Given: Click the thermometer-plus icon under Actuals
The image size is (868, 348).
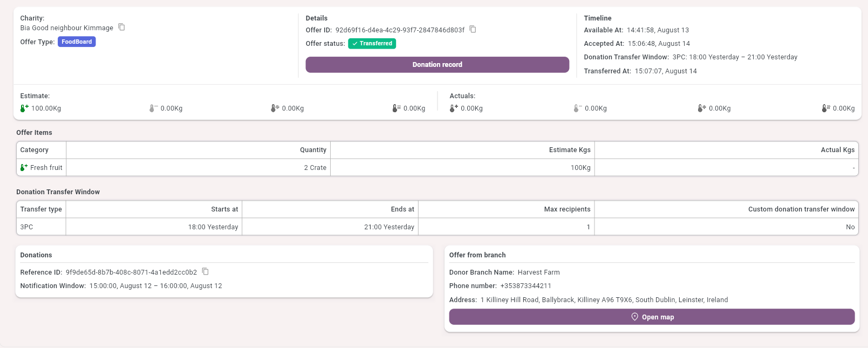Looking at the screenshot, I should [x=453, y=108].
